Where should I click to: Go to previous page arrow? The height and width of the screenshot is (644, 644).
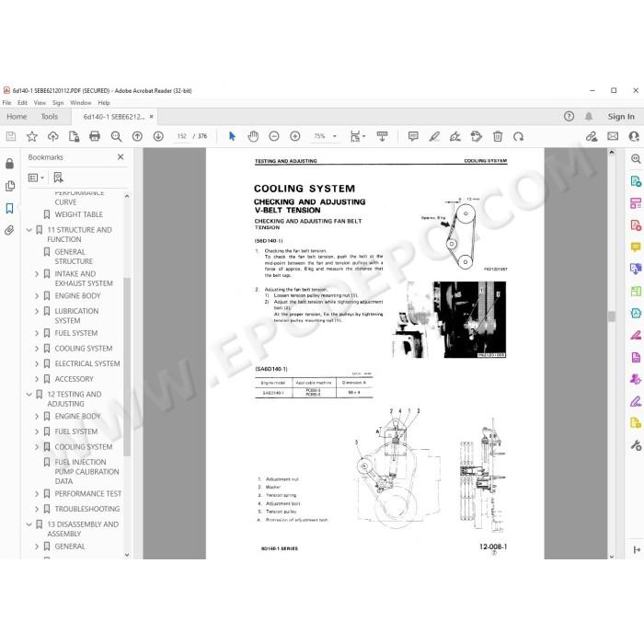137,136
